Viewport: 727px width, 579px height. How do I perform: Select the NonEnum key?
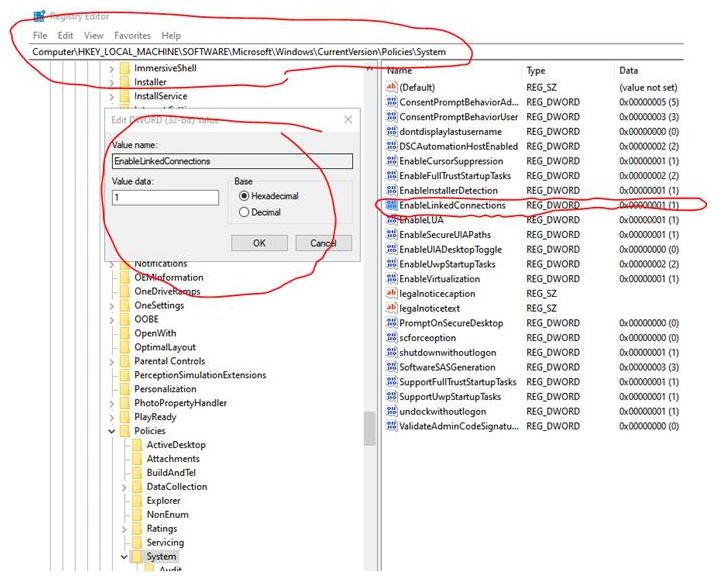[167, 515]
